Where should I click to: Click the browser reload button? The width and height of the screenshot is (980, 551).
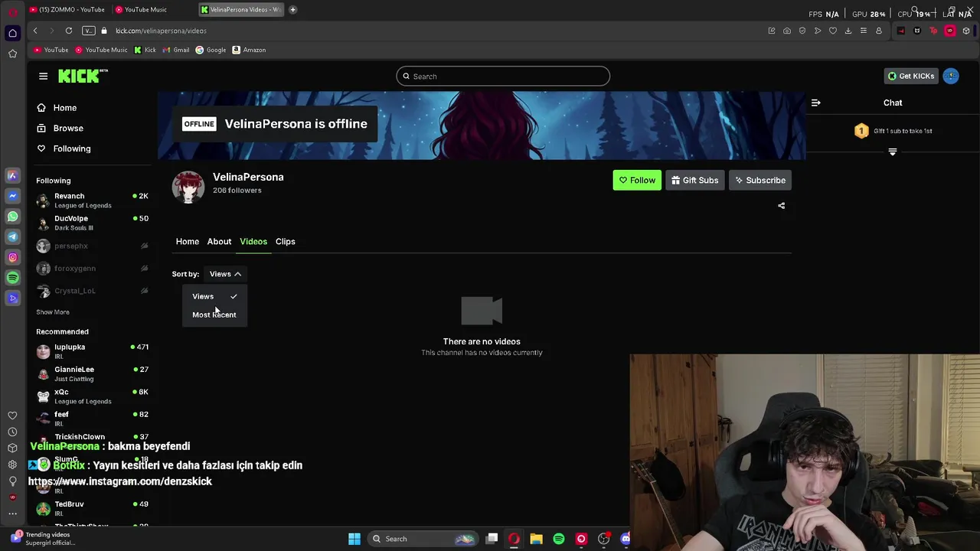(x=69, y=31)
